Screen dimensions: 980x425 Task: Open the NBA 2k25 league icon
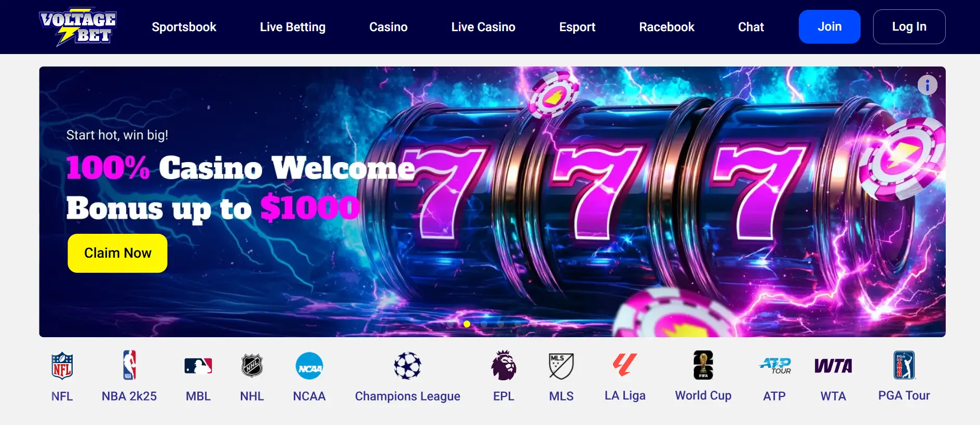click(x=129, y=365)
